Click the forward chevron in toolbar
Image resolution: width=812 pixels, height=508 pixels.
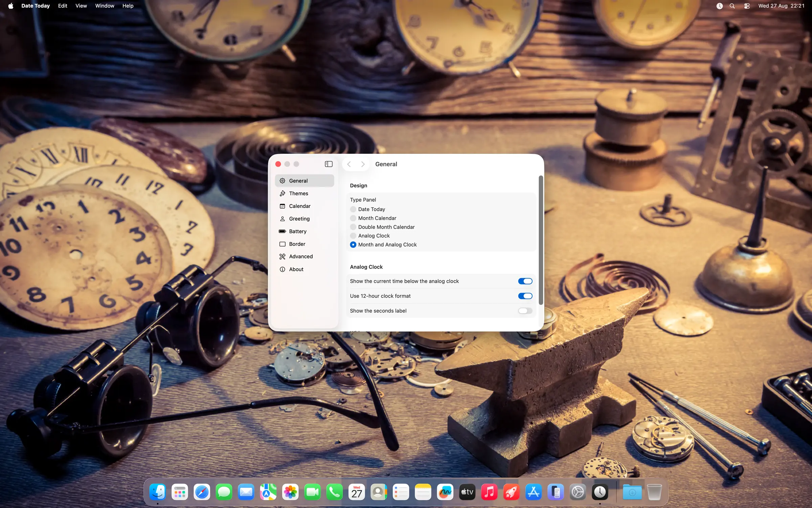point(363,164)
